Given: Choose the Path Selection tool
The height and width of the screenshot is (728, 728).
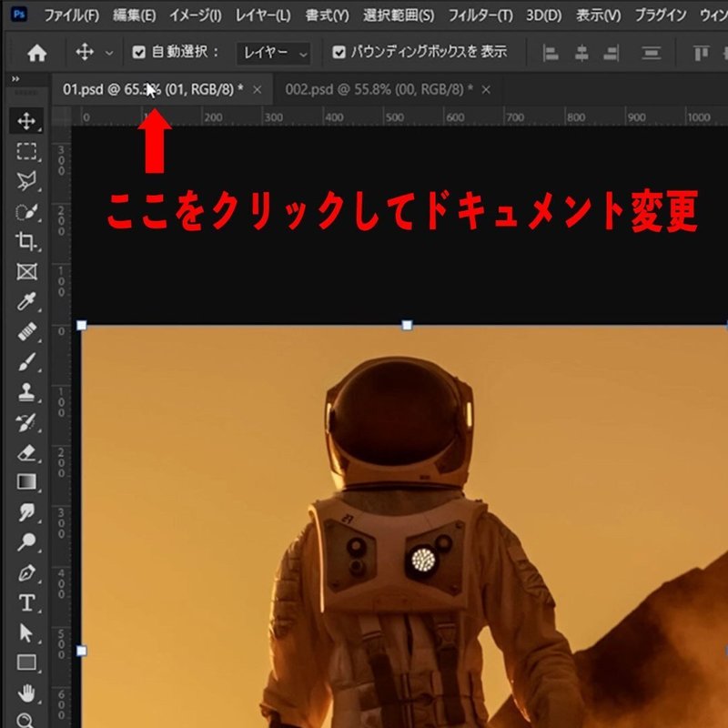Looking at the screenshot, I should [26, 632].
